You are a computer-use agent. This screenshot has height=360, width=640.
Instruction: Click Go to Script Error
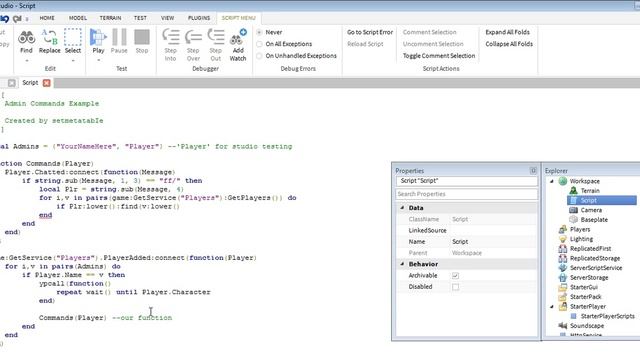(370, 32)
